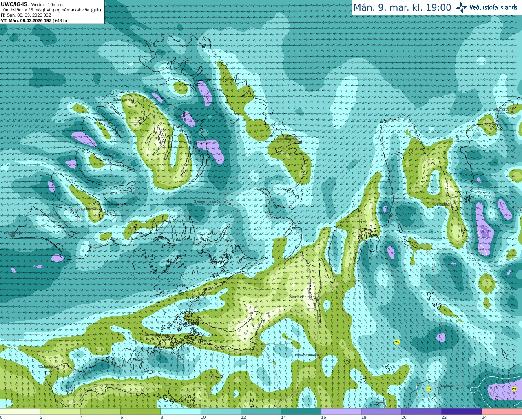This screenshot has width=522, height=420.
Task: Click the Bíldudalsflugvöllur station label
Action: 85,208
